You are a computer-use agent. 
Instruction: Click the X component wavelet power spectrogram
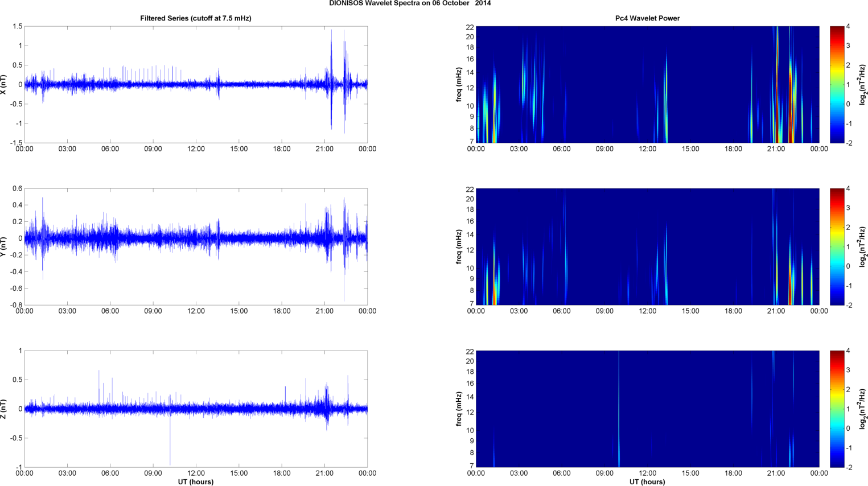click(x=647, y=84)
